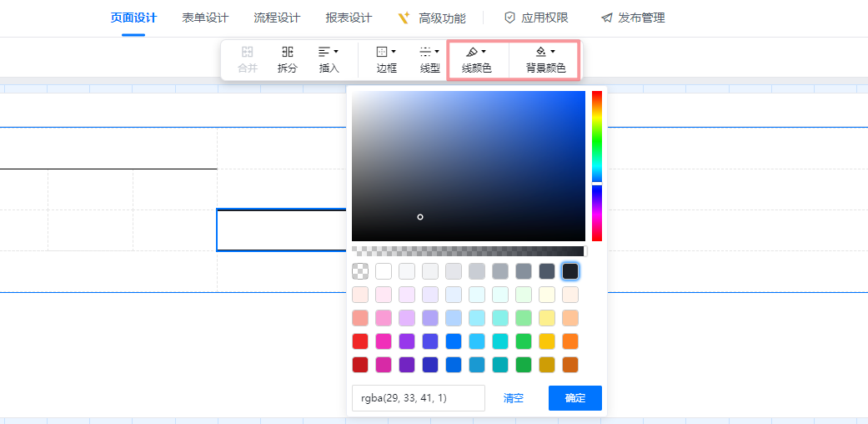
Task: Click the Split cells (拆分) icon
Action: pos(287,52)
